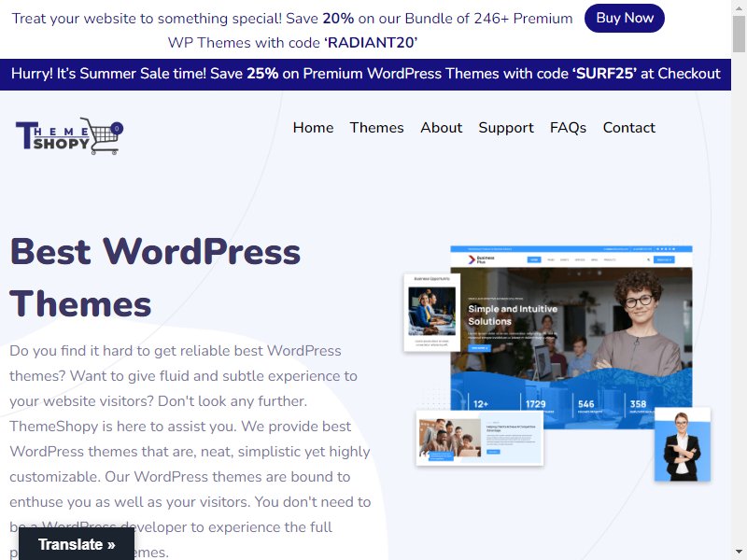747x560 pixels.
Task: Go to the Home menu item
Action: pos(313,128)
